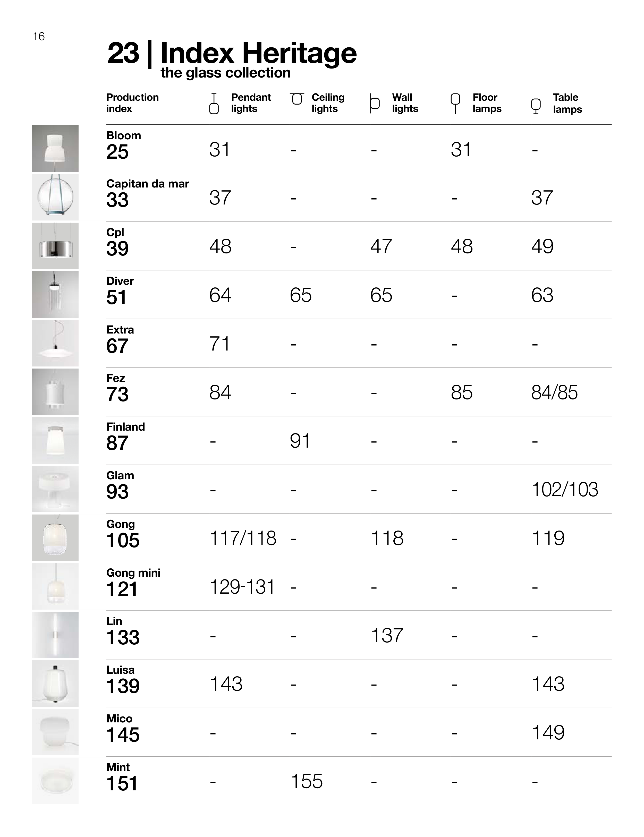Click the Pendant lights icon
The image size is (644, 837).
tap(214, 104)
